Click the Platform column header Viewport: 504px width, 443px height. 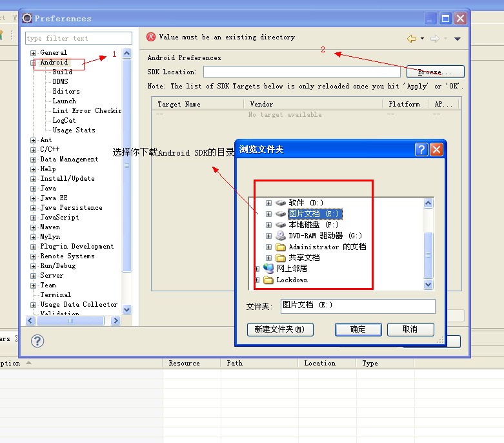pos(405,104)
